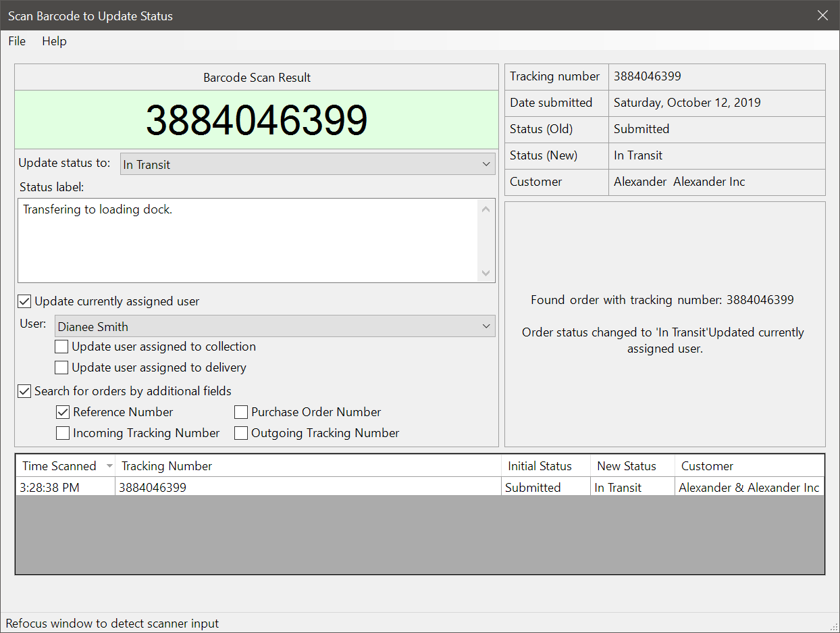840x633 pixels.
Task: Check the Outgoing Tracking Number box
Action: coord(241,433)
